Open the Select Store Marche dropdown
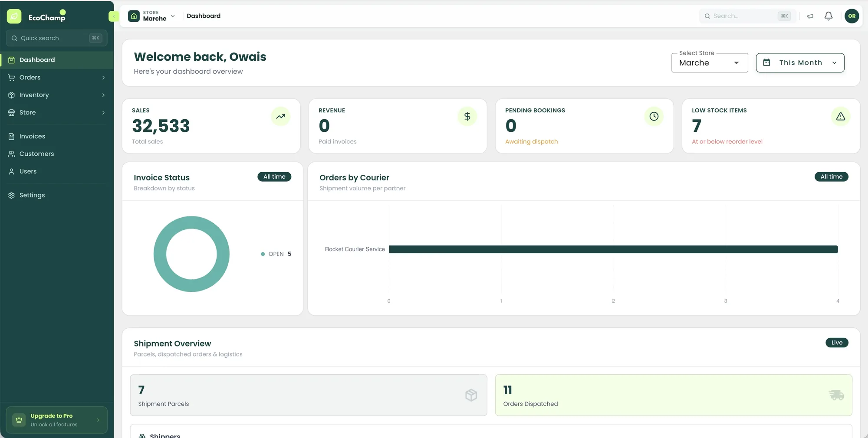The height and width of the screenshot is (438, 868). point(710,63)
